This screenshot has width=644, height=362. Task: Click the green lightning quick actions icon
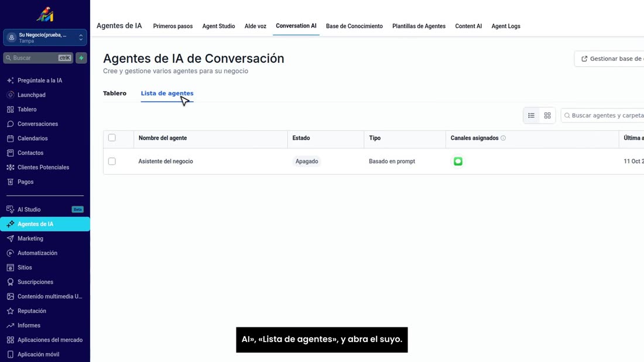click(81, 58)
